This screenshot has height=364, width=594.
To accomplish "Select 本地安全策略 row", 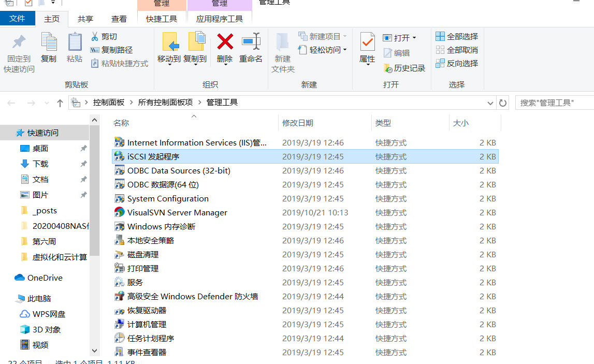I will coord(306,241).
